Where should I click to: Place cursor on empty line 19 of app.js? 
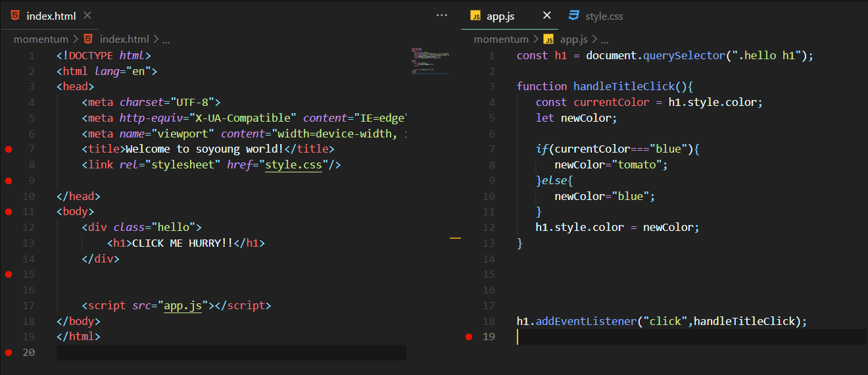coord(691,337)
